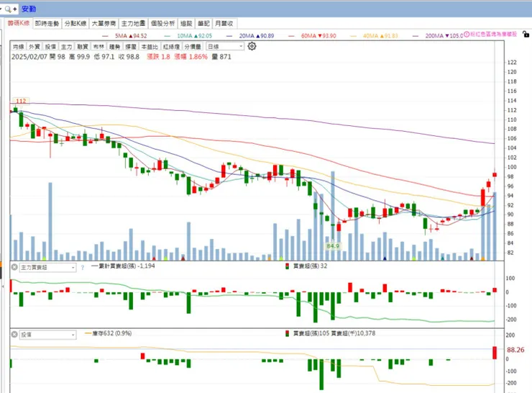The image size is (532, 393).
Task: Open the chart settings gear icon
Action: click(x=252, y=46)
